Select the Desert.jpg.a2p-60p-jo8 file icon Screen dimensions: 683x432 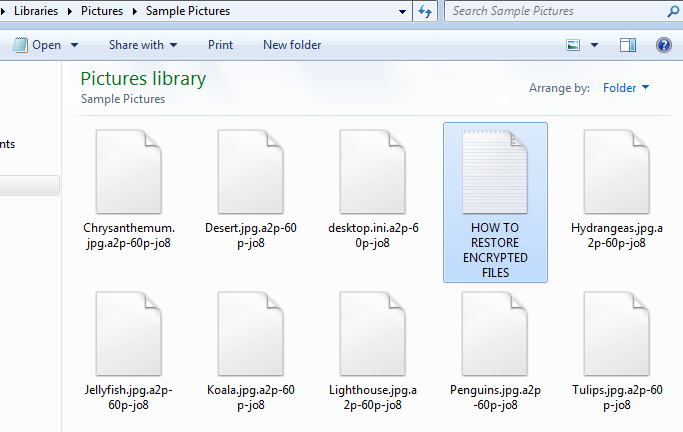(x=251, y=172)
